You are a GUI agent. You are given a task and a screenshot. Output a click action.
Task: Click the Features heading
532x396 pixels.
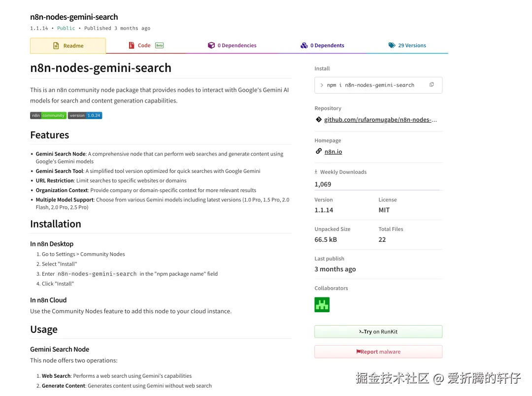50,135
